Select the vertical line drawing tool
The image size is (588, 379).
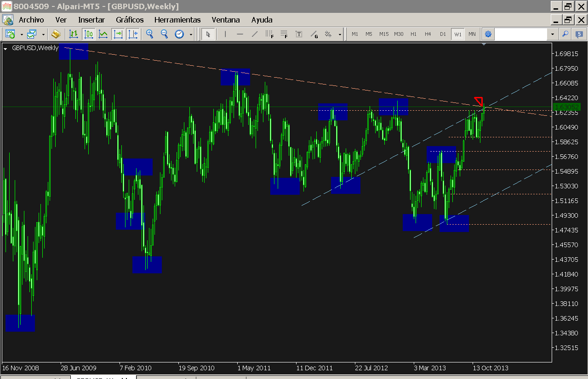point(225,34)
